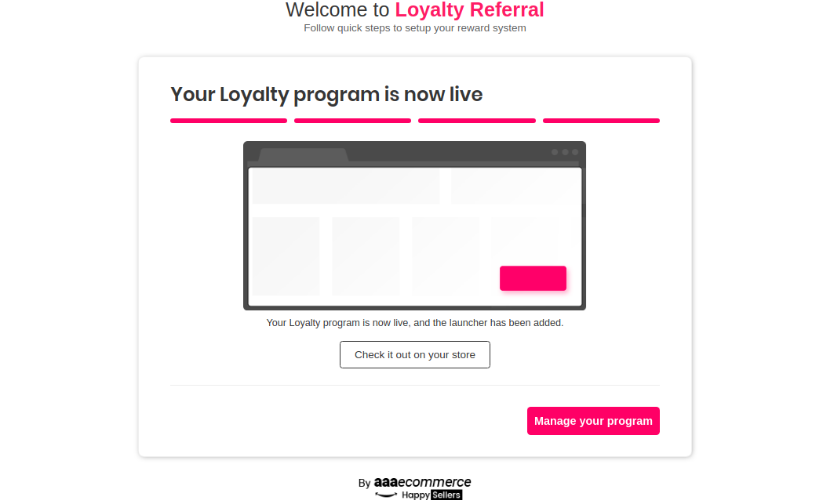Click the wide placeholder block in illustration
Viewport: 823px width, 504px height.
coord(346,187)
